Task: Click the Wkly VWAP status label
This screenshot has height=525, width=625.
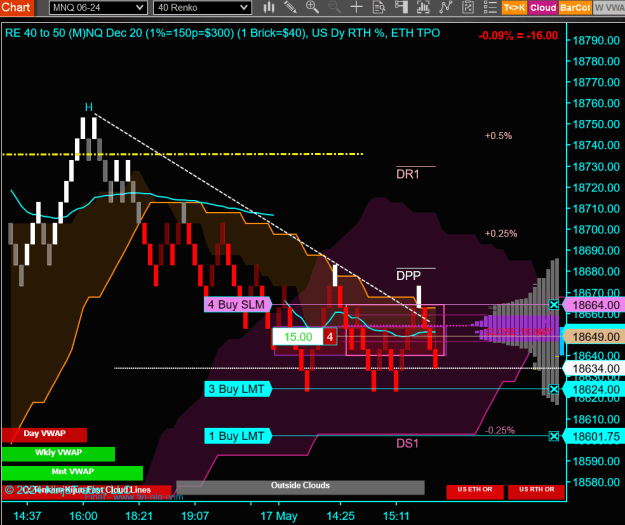Action: tap(58, 454)
